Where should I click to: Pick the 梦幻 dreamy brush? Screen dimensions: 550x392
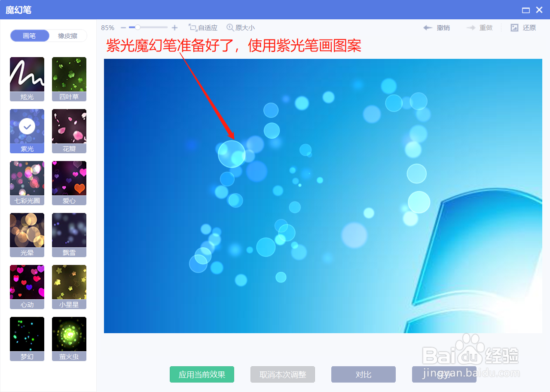(x=27, y=339)
